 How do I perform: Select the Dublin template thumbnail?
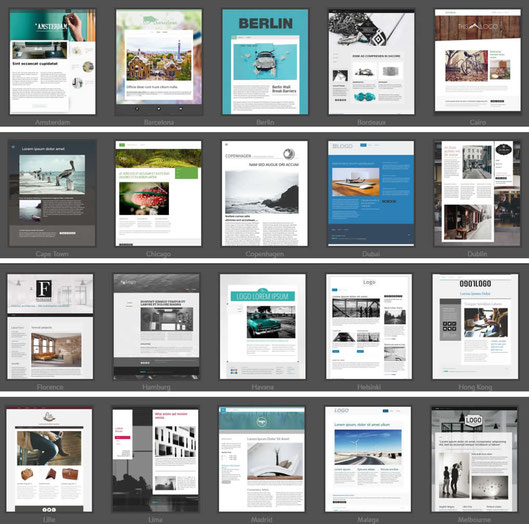pyautogui.click(x=477, y=193)
